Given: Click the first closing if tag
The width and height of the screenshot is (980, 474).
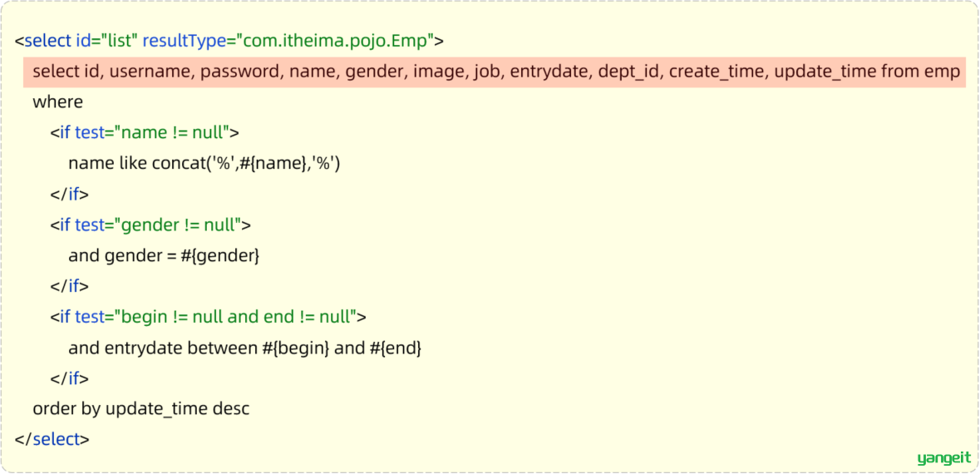Looking at the screenshot, I should (69, 195).
